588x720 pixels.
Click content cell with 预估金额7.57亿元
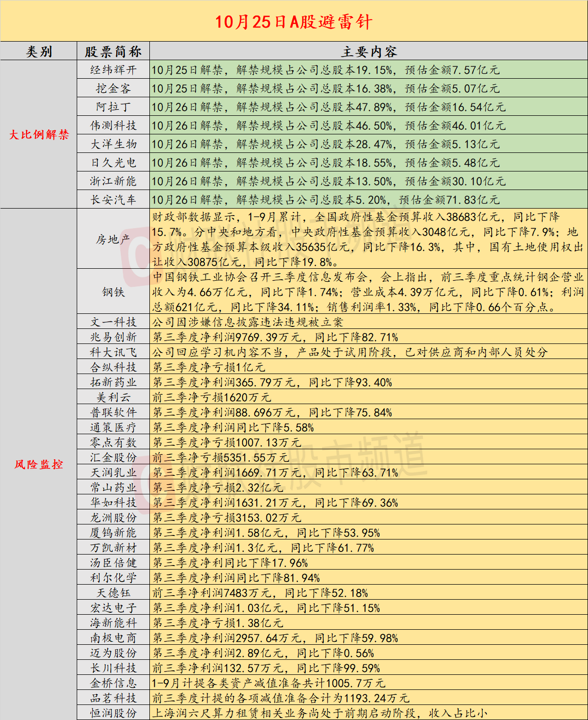coord(368,70)
